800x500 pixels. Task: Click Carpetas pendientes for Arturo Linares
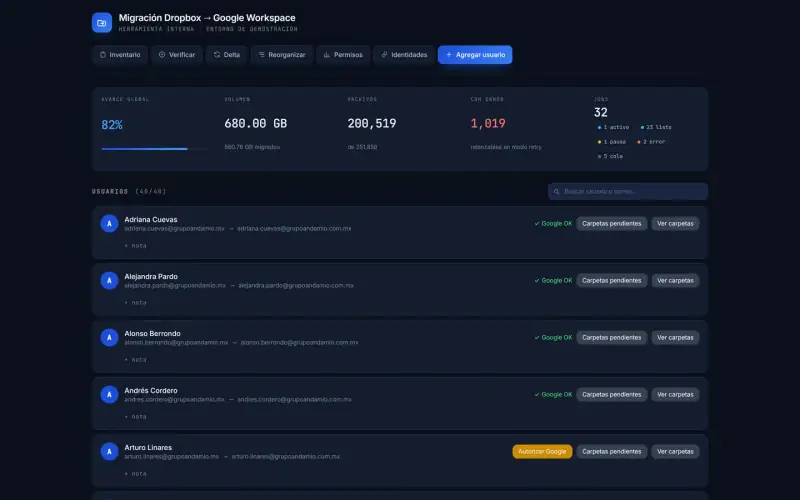[x=612, y=452]
